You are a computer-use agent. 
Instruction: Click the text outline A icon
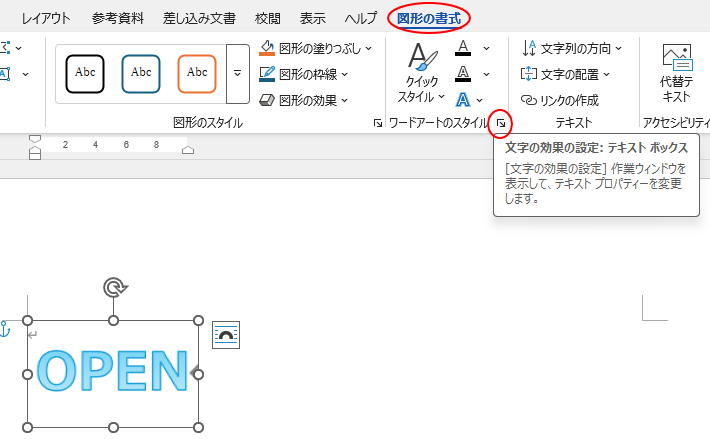463,74
